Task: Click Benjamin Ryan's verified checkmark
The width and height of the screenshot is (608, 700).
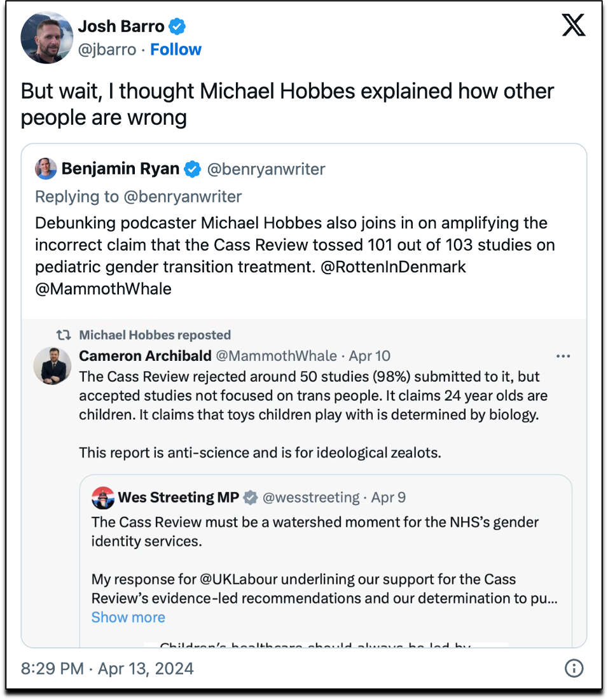Action: coord(192,169)
